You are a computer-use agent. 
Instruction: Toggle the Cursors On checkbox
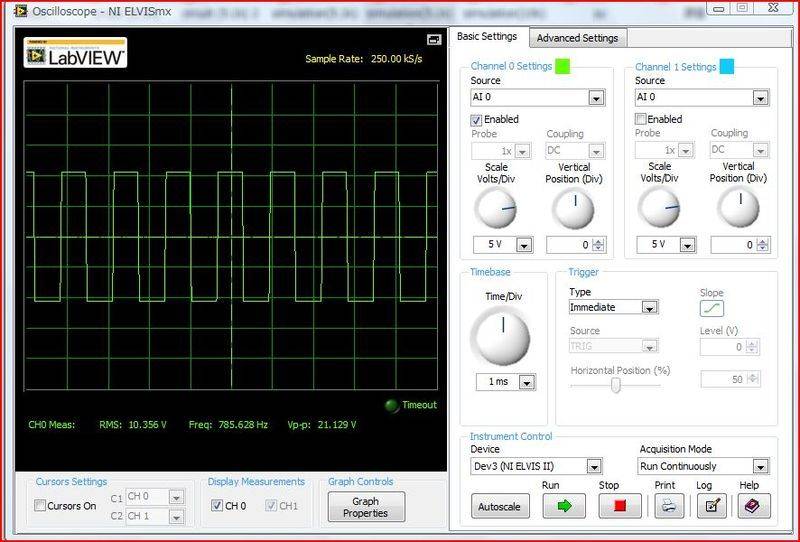click(41, 506)
